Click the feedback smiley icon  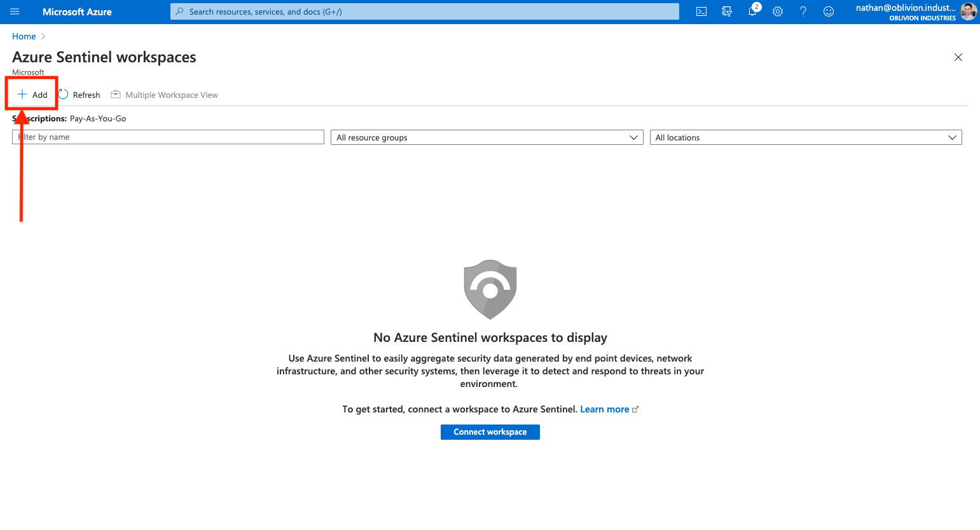point(829,11)
